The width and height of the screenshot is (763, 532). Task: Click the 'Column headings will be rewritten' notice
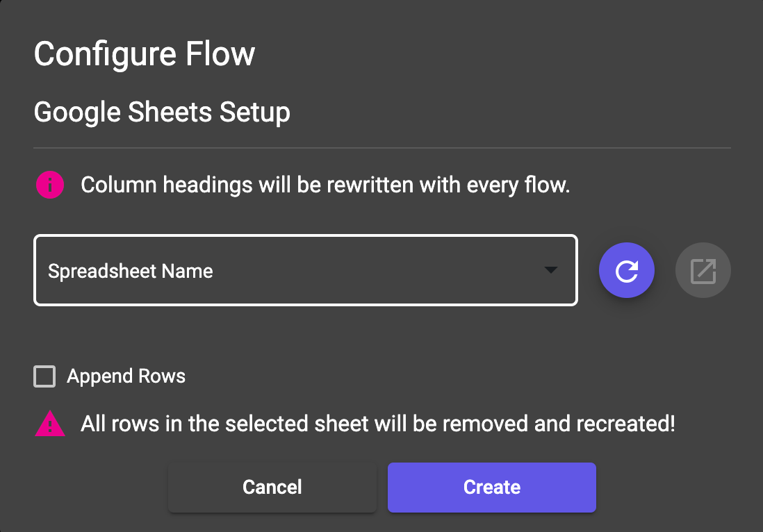click(325, 185)
